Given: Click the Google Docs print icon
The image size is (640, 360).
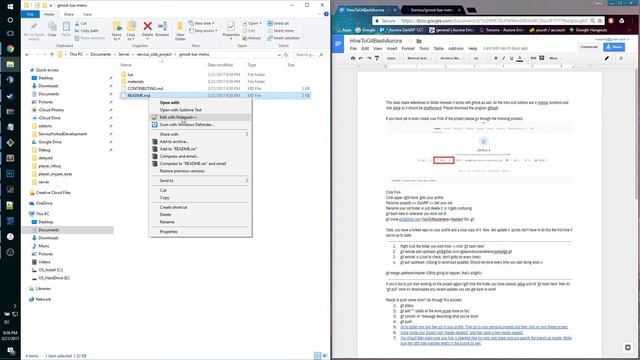Looking at the screenshot, I should 353,58.
